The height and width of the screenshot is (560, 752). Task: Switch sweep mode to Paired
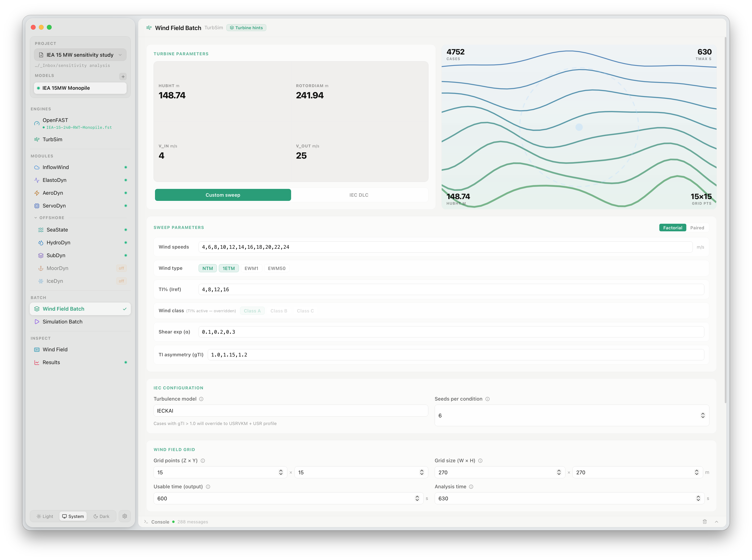point(697,228)
